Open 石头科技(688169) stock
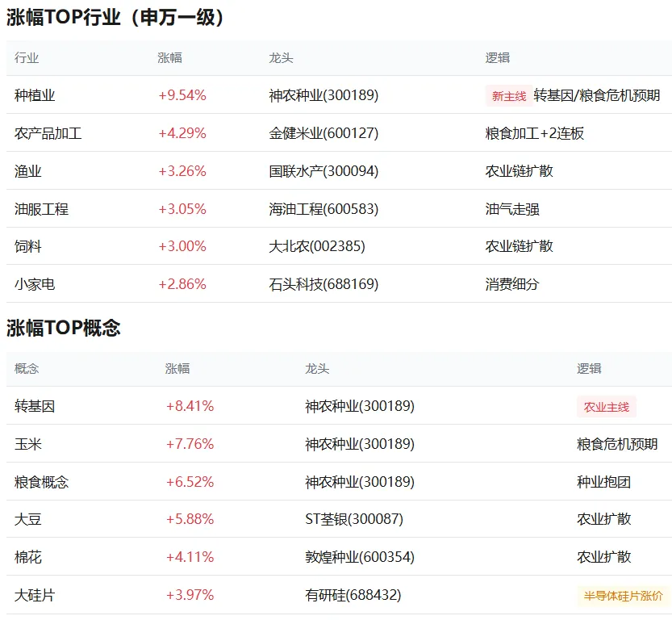Image resolution: width=672 pixels, height=620 pixels. click(x=323, y=284)
